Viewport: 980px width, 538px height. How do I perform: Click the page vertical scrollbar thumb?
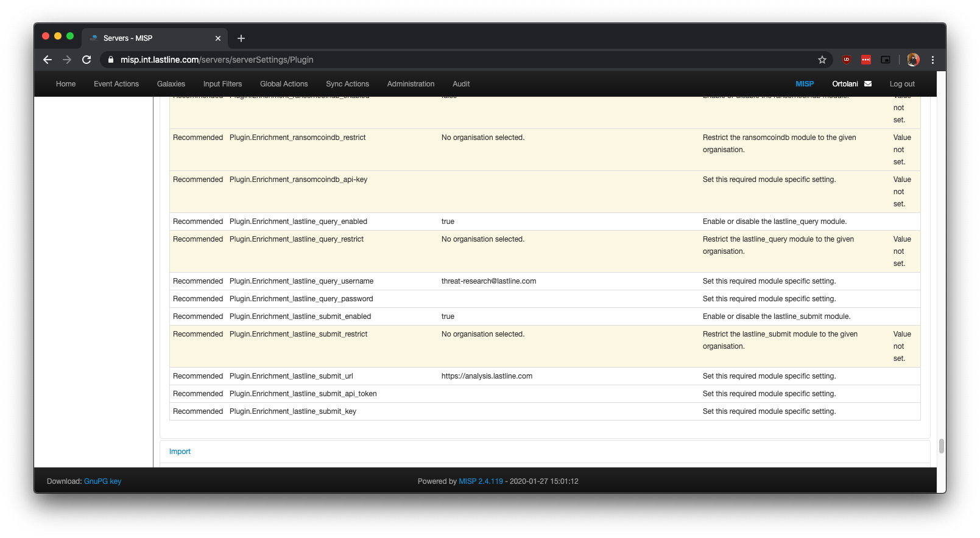pyautogui.click(x=941, y=446)
